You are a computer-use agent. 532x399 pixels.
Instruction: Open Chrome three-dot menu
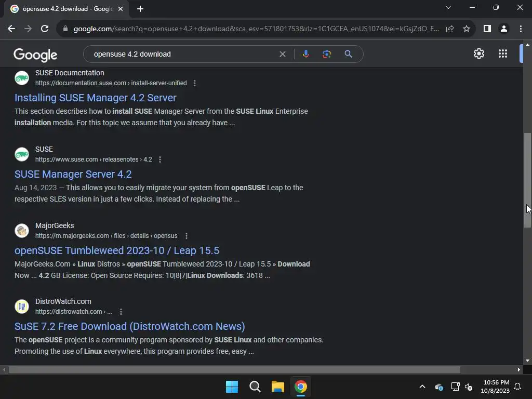(x=521, y=29)
